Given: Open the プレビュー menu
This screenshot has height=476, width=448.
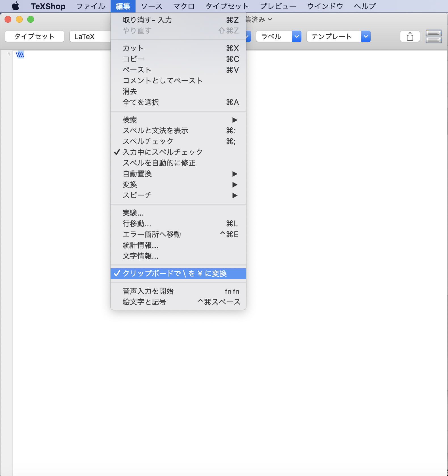Looking at the screenshot, I should (278, 6).
